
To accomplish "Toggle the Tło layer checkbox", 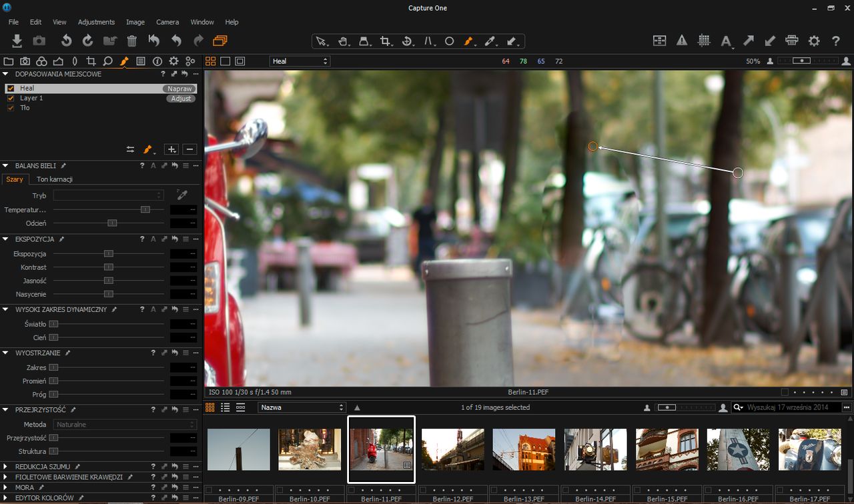I will click(x=11, y=108).
